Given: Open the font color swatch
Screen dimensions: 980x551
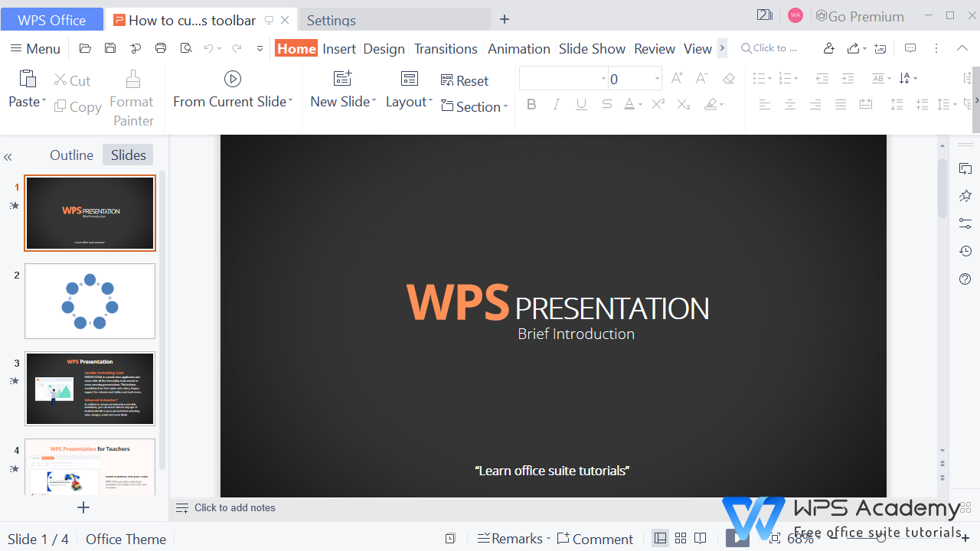Looking at the screenshot, I should 628,104.
